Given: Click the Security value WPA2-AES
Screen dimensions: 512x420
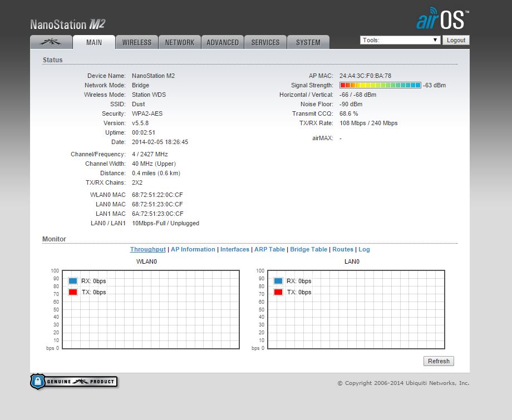Looking at the screenshot, I should pos(147,113).
